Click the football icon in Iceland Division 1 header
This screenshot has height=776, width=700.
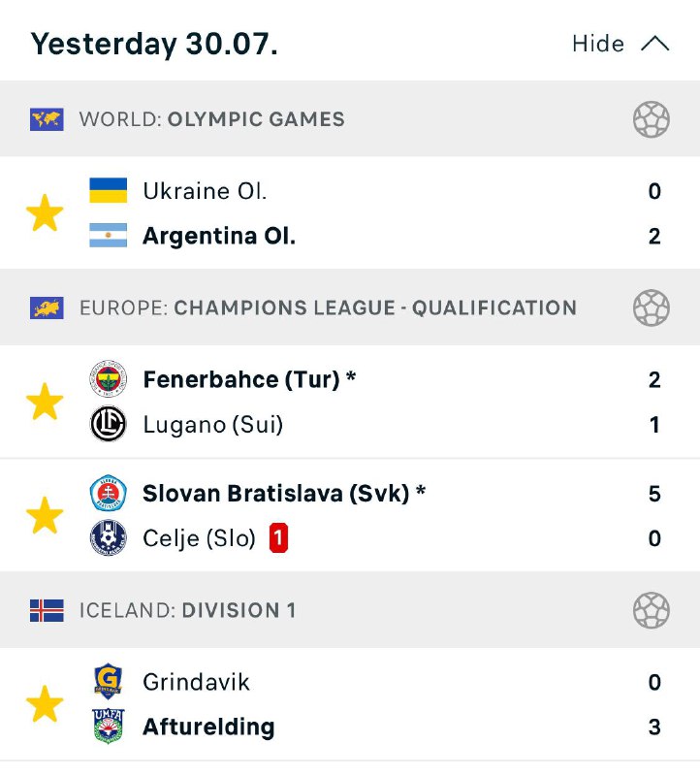(x=651, y=611)
